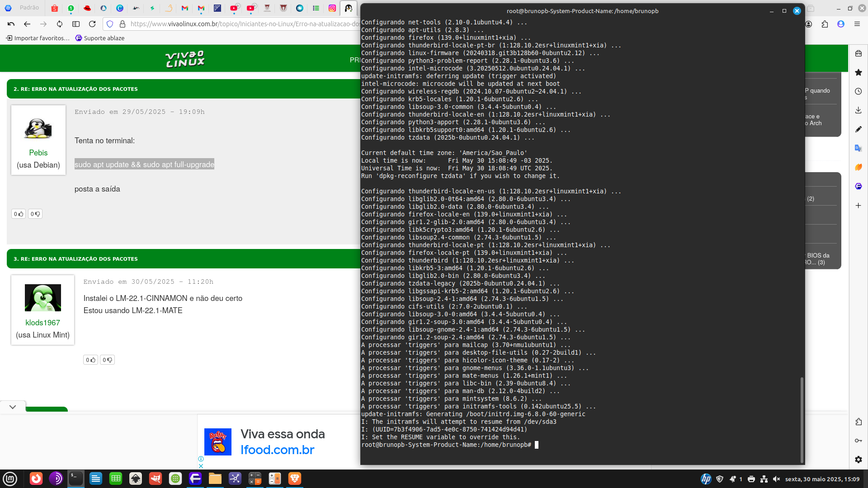Open klods1967 user profile link
The height and width of the screenshot is (488, 868).
[42, 323]
